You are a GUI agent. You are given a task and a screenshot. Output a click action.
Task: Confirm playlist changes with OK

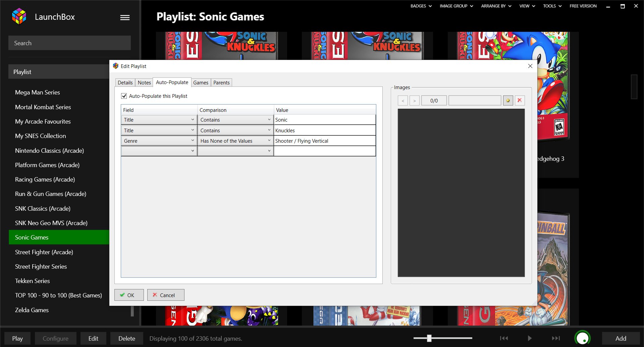pyautogui.click(x=129, y=295)
